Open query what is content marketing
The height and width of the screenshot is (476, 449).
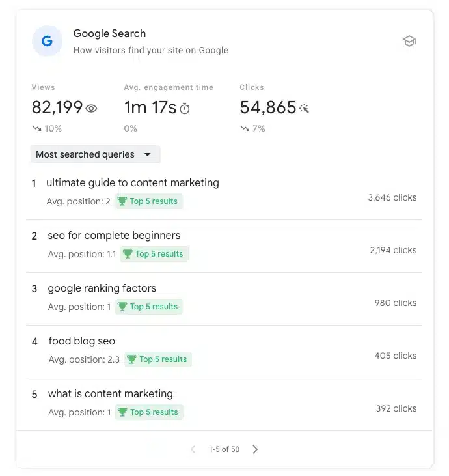tap(111, 394)
